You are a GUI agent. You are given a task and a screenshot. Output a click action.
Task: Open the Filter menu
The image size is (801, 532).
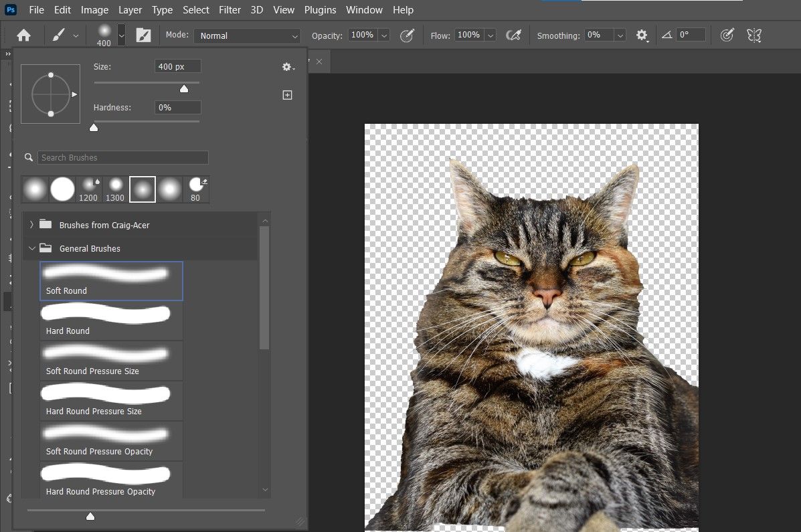(x=230, y=10)
